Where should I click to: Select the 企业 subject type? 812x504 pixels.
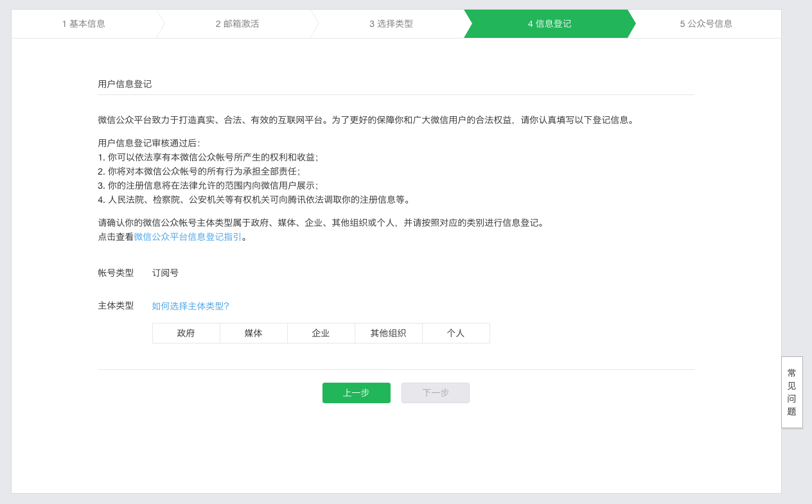click(x=321, y=333)
